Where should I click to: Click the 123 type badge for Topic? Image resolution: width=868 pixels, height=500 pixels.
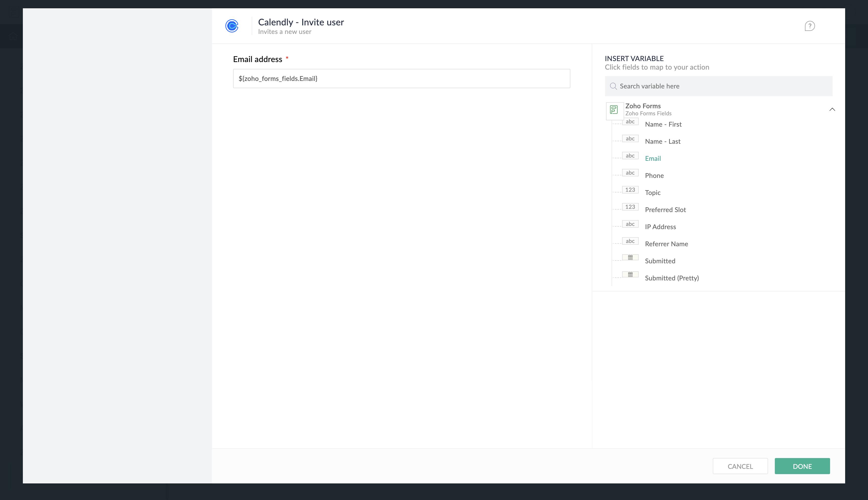point(630,190)
